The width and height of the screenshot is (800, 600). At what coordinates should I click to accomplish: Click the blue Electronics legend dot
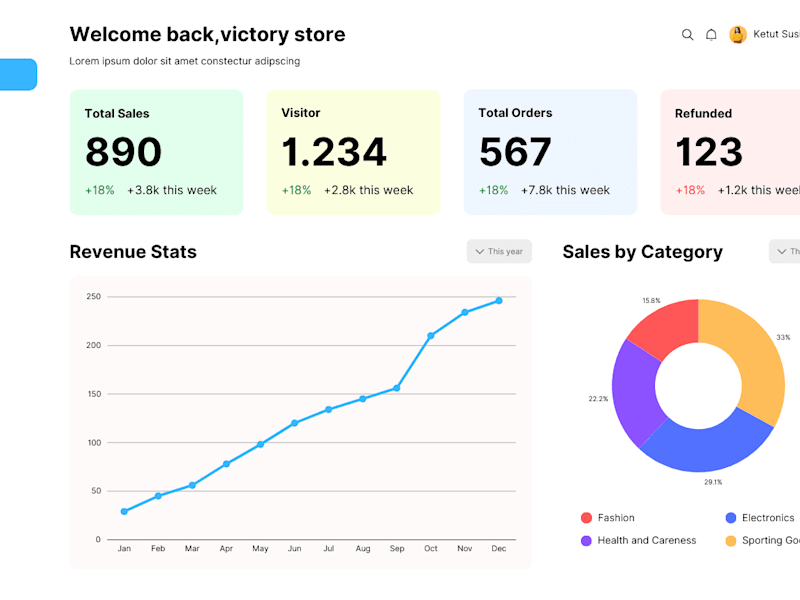[x=731, y=518]
